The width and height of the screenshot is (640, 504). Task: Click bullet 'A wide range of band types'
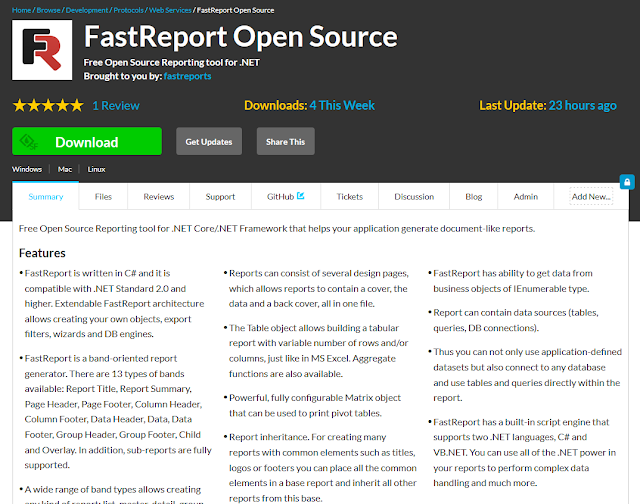(113, 493)
